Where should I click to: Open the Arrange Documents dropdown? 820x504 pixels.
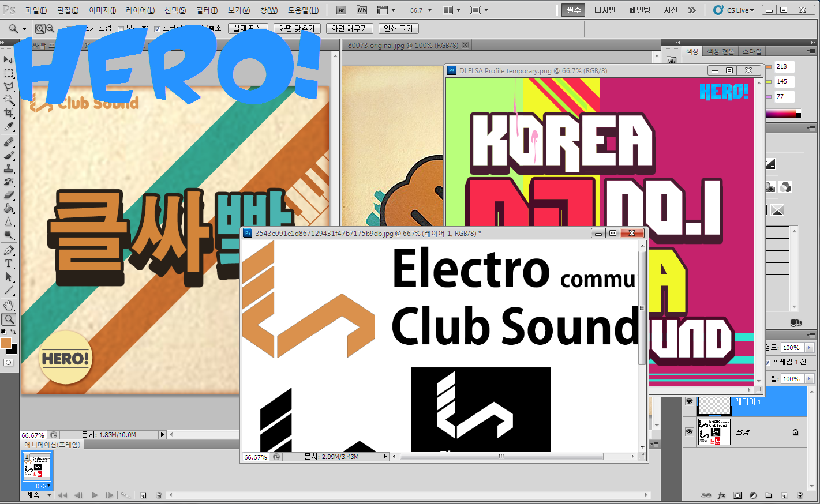(x=451, y=10)
